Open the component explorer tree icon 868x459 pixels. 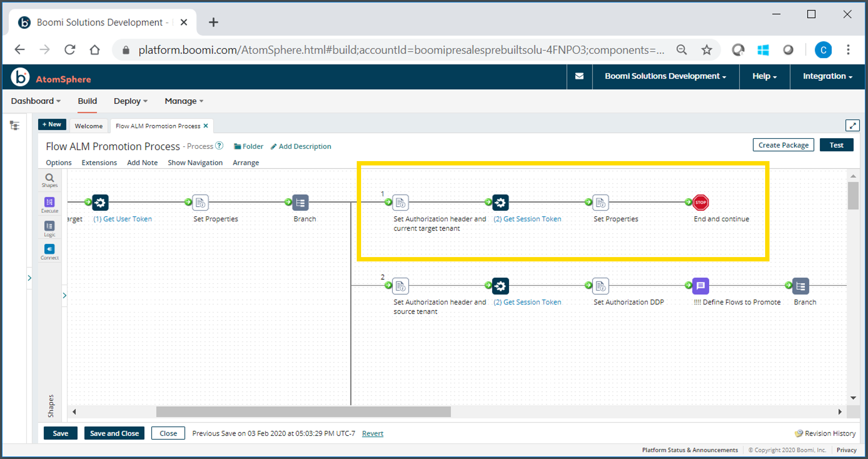click(15, 125)
